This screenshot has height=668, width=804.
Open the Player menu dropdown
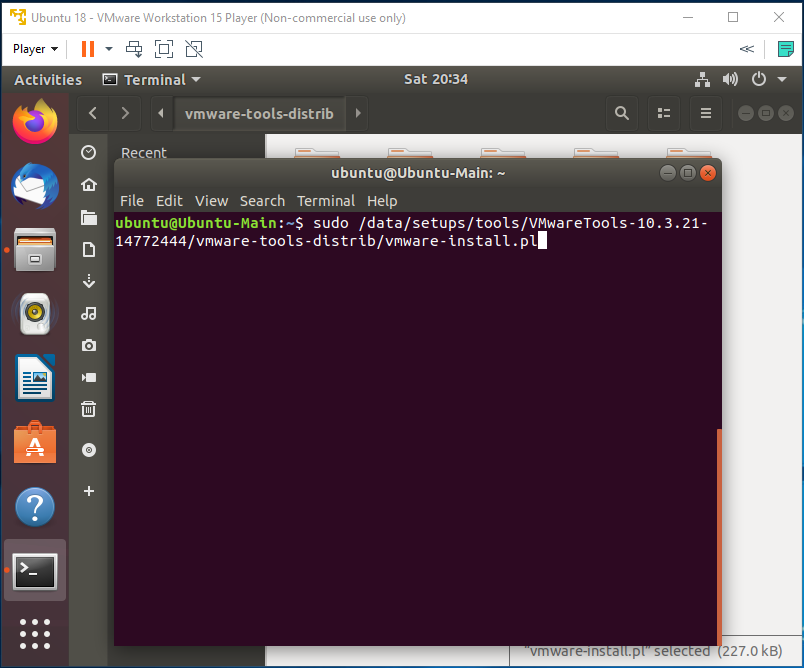(35, 49)
